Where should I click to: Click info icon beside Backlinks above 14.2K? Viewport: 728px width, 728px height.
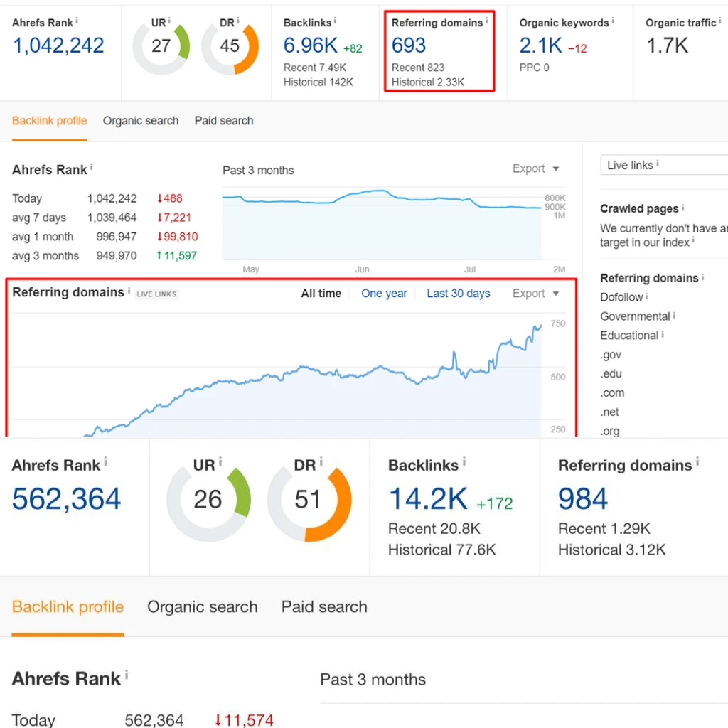click(x=464, y=461)
